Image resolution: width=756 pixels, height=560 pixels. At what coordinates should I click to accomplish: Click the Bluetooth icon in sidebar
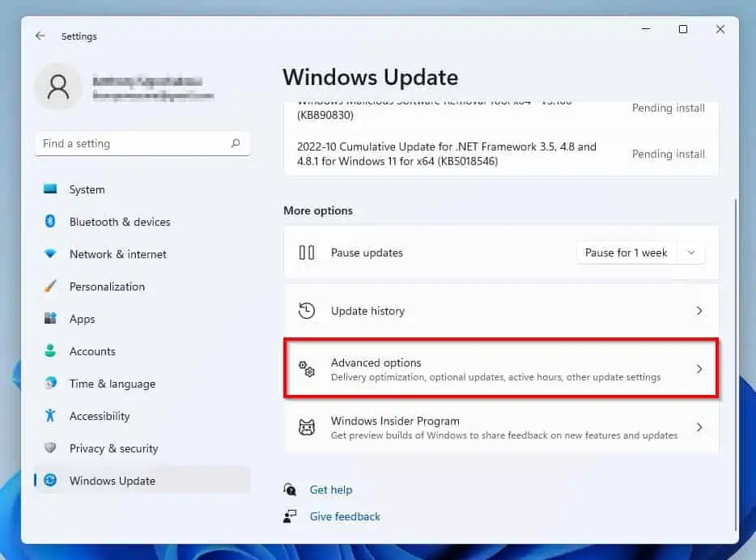50,221
